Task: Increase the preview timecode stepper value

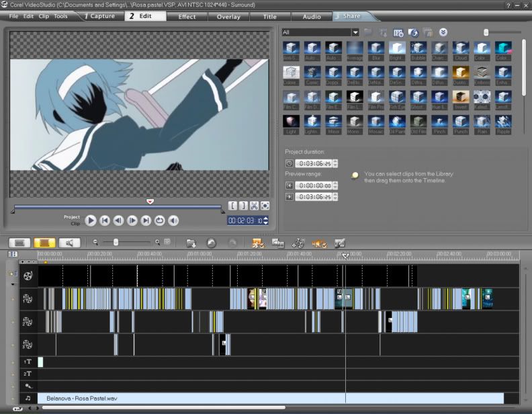Action: point(265,218)
